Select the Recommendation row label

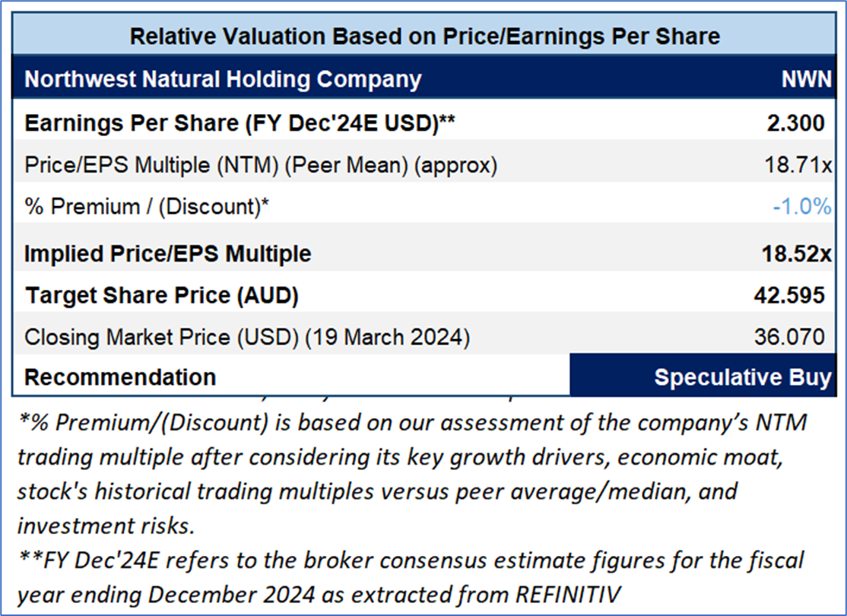coord(120,377)
